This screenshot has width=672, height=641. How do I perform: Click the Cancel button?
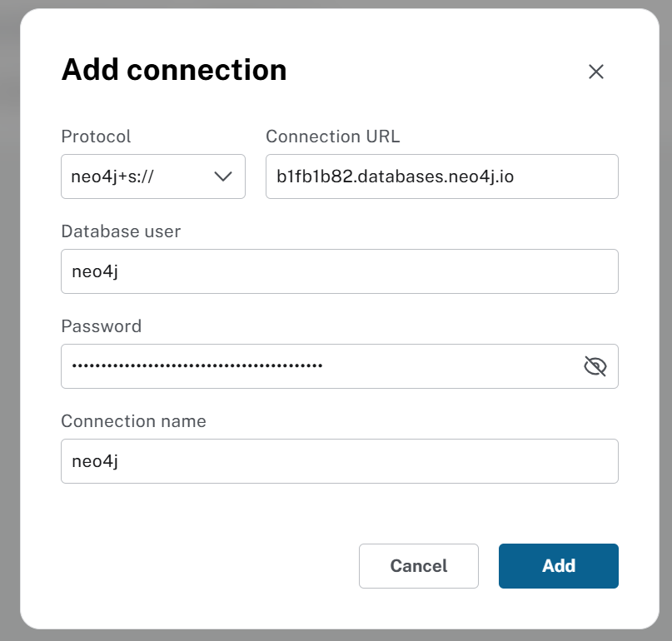click(419, 566)
